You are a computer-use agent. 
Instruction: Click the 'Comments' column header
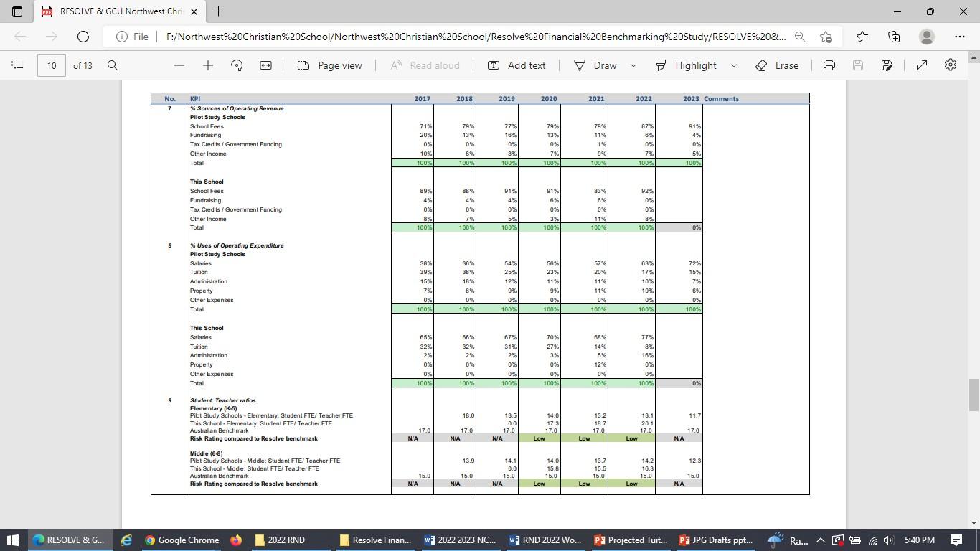click(x=721, y=99)
